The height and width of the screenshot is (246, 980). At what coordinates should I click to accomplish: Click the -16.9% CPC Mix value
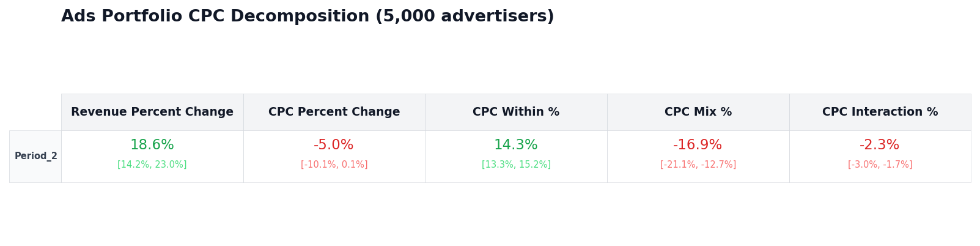pos(698,145)
